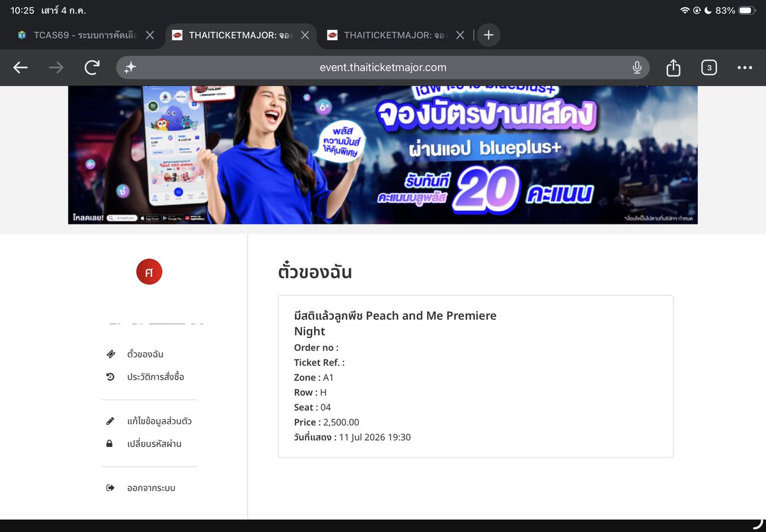Close the TCAS69 tab
Screen dimensions: 766x532
coord(150,35)
